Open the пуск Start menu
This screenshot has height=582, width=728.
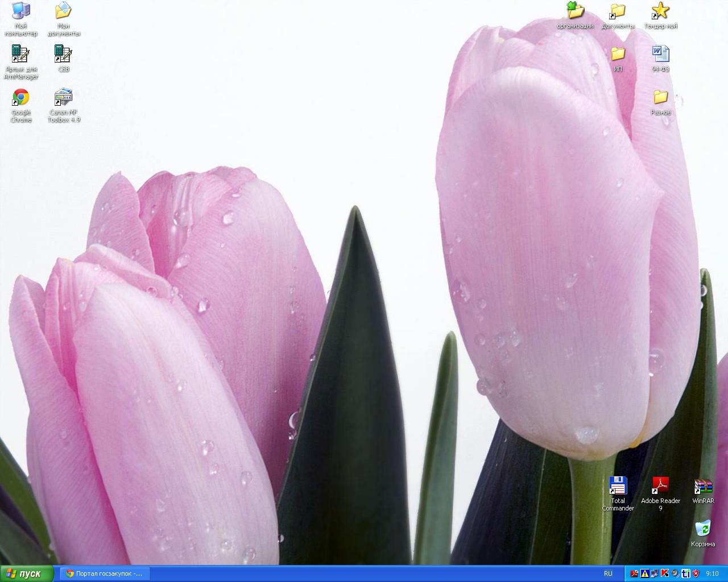click(x=27, y=573)
